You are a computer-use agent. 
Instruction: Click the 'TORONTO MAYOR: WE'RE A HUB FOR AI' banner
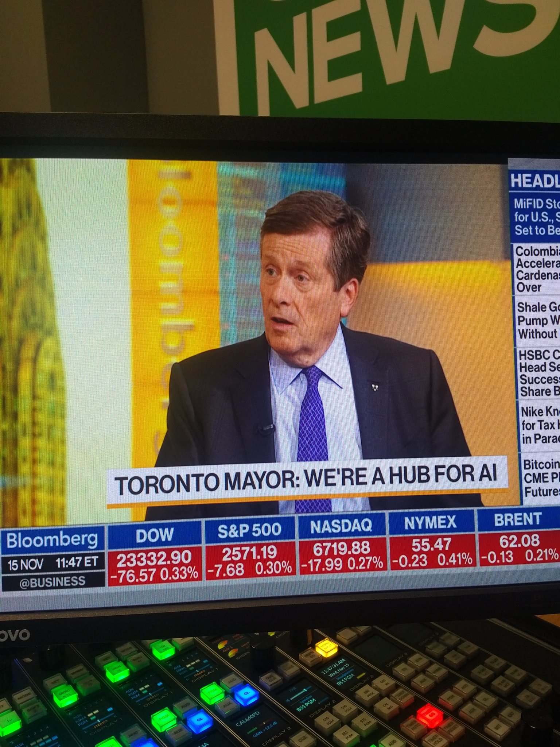(x=307, y=481)
